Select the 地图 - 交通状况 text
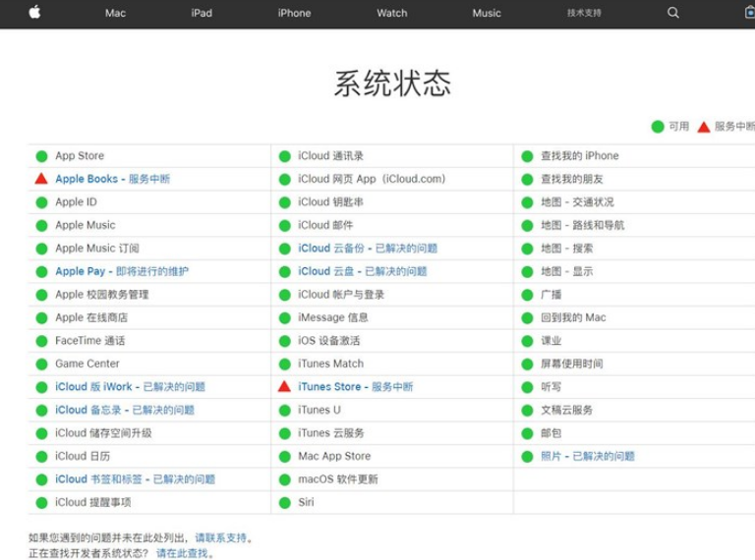755x560 pixels. click(577, 202)
